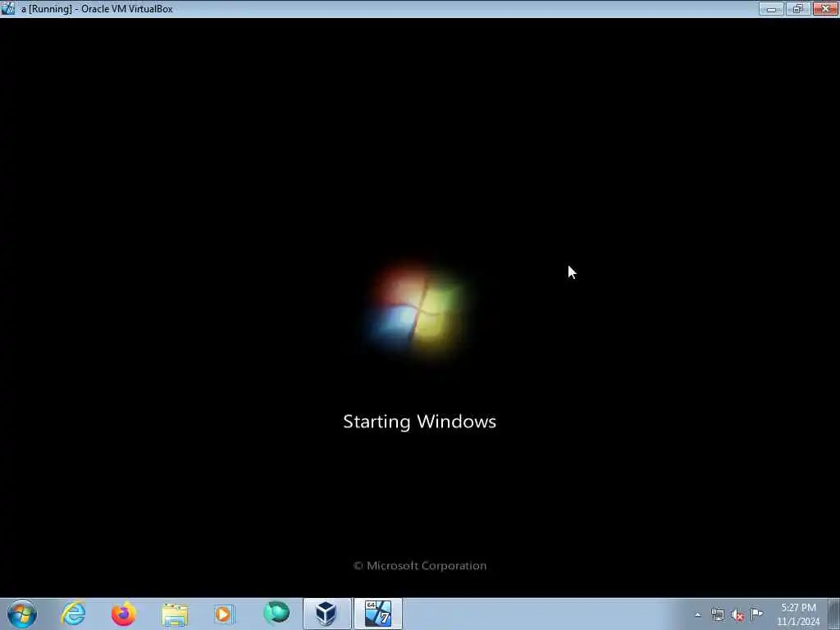
Task: Close the VirtualBox VM window
Action: click(825, 8)
